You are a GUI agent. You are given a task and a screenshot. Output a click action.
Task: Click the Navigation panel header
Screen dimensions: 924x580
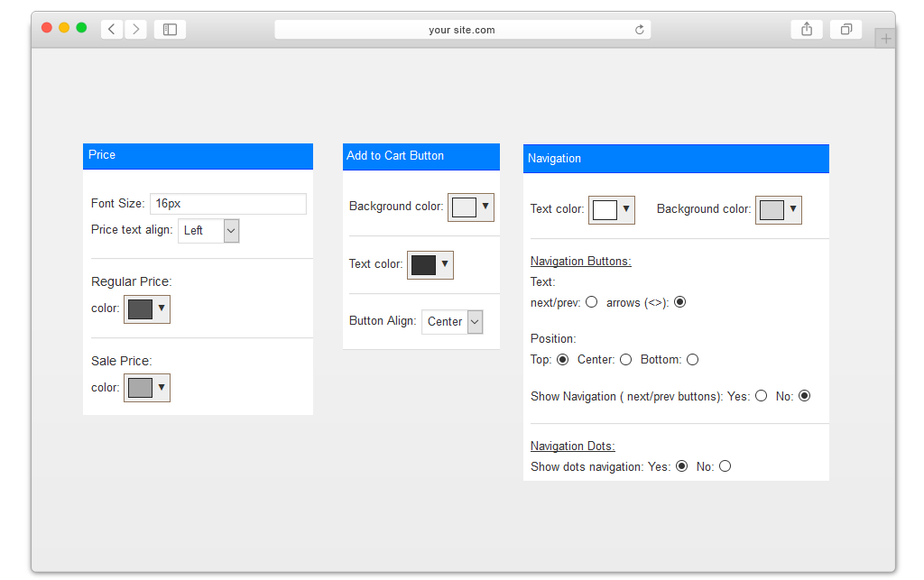point(676,159)
